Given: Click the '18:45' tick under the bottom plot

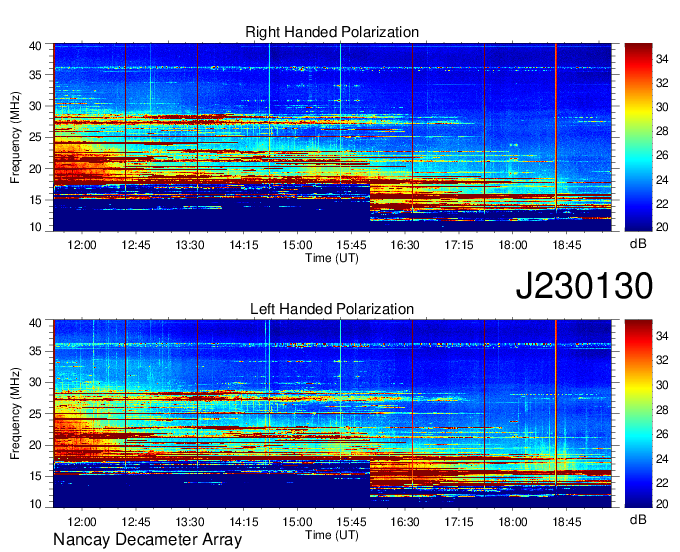Looking at the screenshot, I should click(567, 522).
